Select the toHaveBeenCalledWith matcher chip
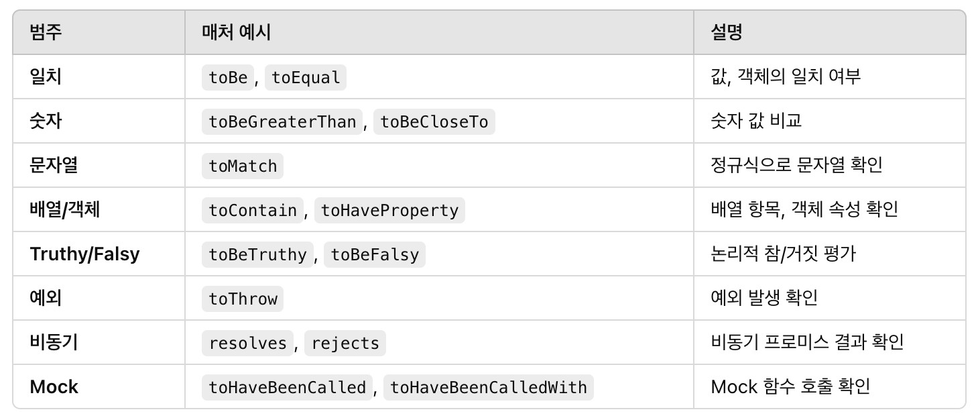This screenshot has height=420, width=980. pos(488,387)
